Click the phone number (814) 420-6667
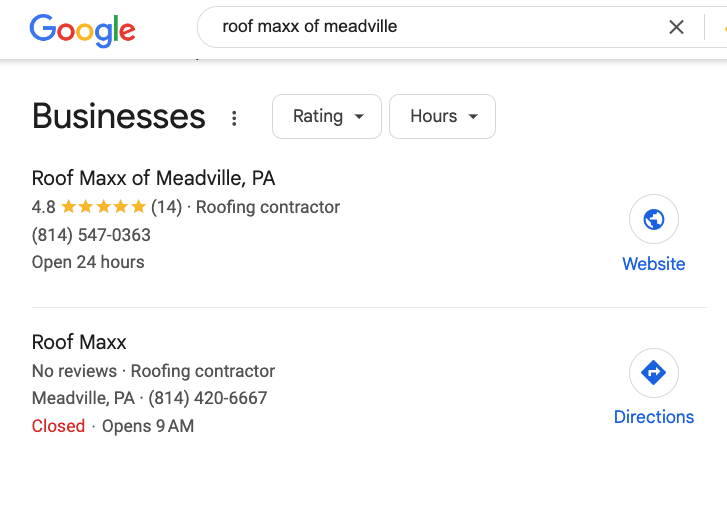The height and width of the screenshot is (514, 727). [x=208, y=398]
